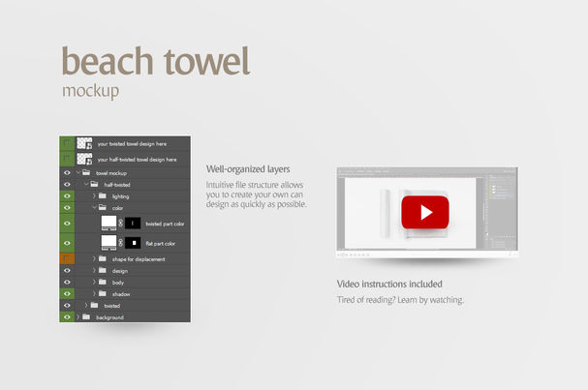588x390 pixels.
Task: Expand the 'lighting' group arrow
Action: [x=94, y=195]
